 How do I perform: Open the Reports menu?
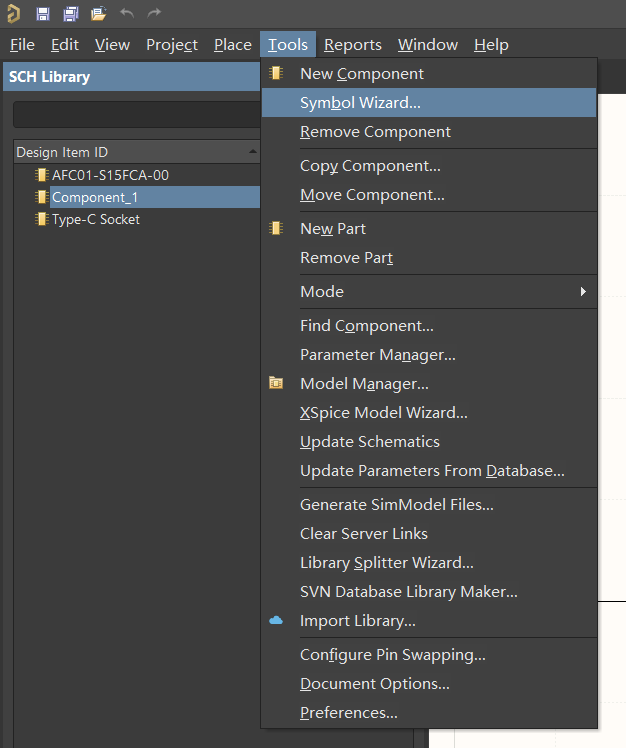point(352,45)
